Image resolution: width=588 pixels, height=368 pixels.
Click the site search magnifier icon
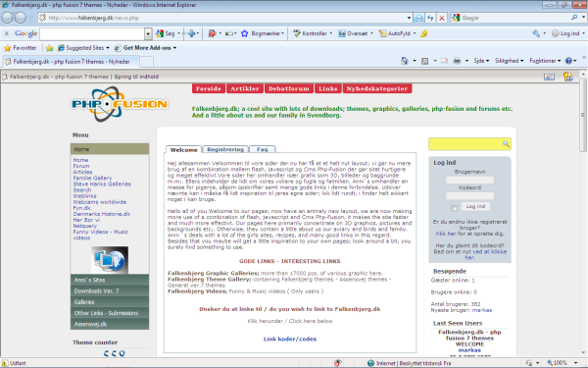[x=506, y=143]
